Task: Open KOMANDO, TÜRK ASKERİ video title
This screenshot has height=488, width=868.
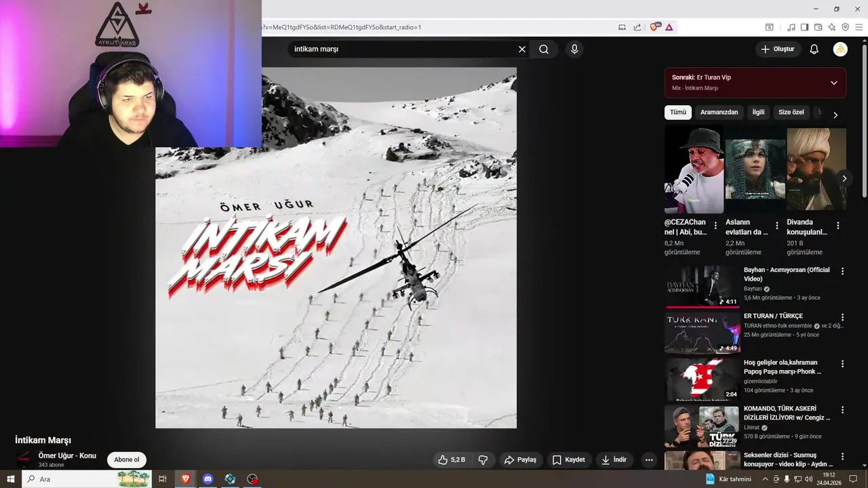Action: point(787,413)
